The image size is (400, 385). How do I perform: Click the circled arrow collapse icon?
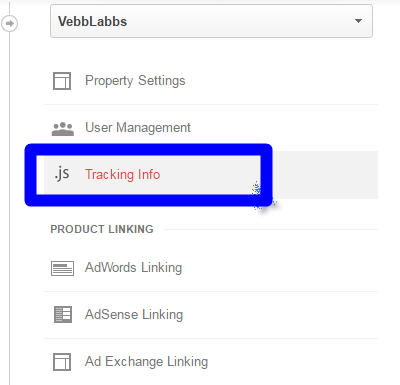pyautogui.click(x=9, y=23)
